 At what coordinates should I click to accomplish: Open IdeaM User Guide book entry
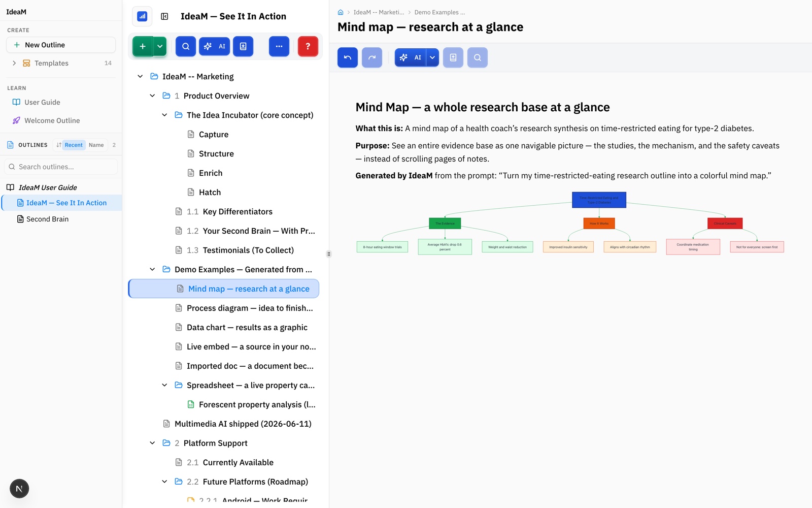click(48, 187)
